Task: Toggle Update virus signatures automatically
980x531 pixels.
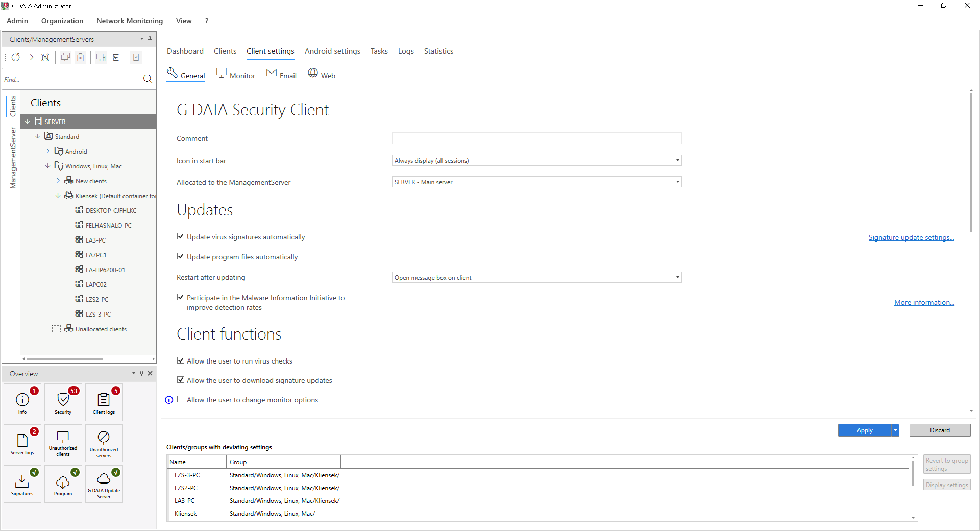Action: 181,236
